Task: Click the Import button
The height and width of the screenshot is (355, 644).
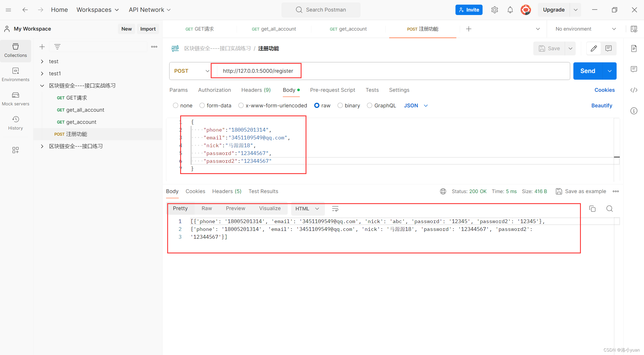Action: (148, 29)
